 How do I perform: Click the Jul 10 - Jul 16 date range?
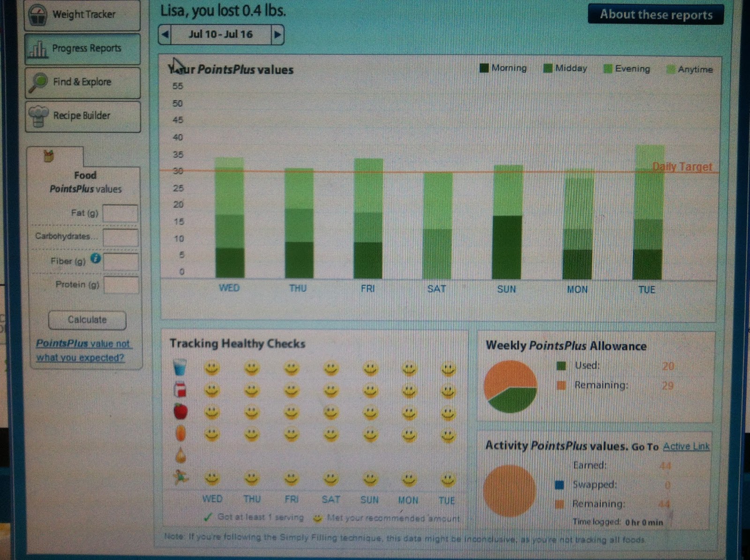tap(221, 35)
